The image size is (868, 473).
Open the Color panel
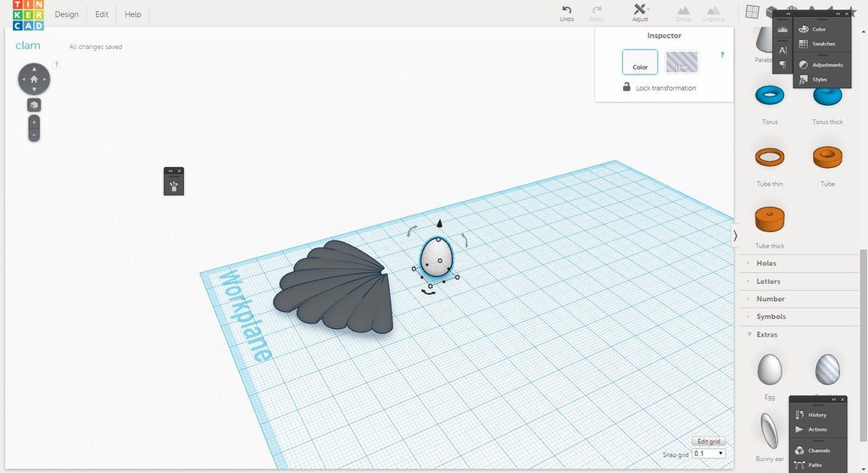(x=813, y=29)
